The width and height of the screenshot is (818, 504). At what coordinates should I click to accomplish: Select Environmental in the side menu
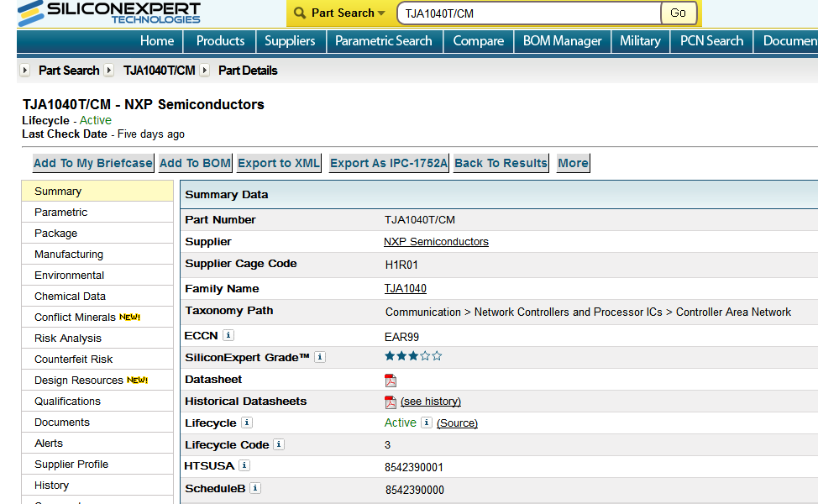(x=97, y=275)
